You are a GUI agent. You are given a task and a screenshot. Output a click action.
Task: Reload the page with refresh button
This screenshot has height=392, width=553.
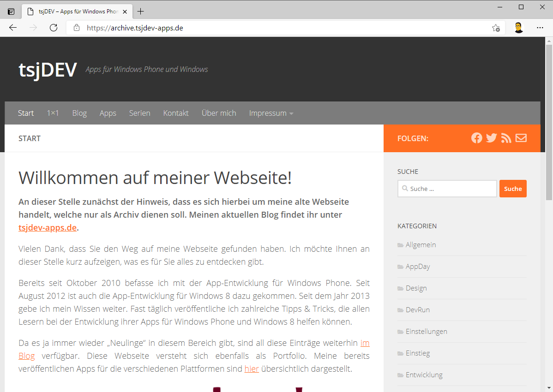pos(54,28)
